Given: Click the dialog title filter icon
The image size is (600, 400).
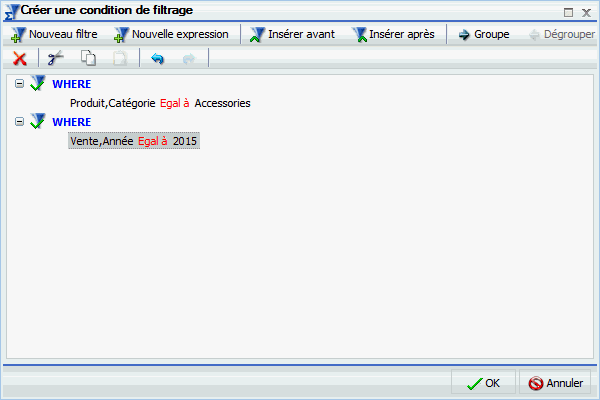Looking at the screenshot, I should (x=11, y=12).
